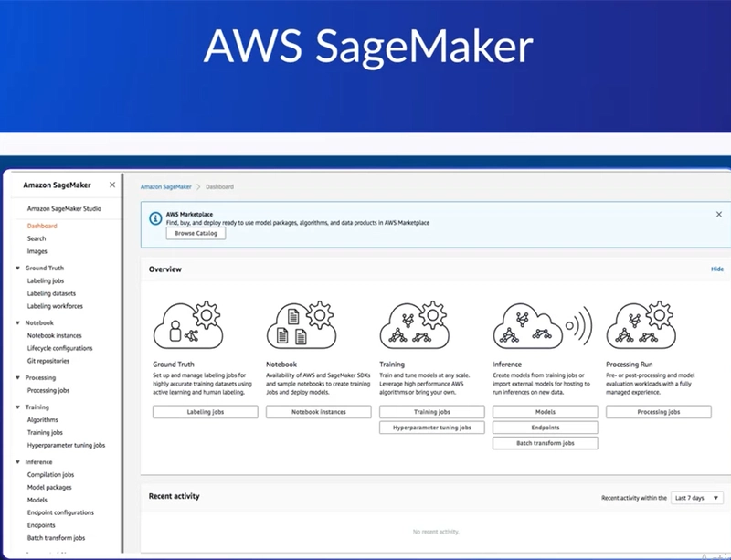Open Images in the sidebar
Image resolution: width=731 pixels, height=560 pixels.
(x=37, y=251)
